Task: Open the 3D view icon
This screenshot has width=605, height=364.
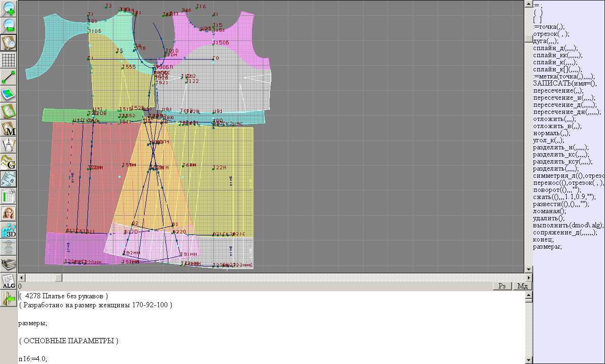Action: pyautogui.click(x=9, y=230)
